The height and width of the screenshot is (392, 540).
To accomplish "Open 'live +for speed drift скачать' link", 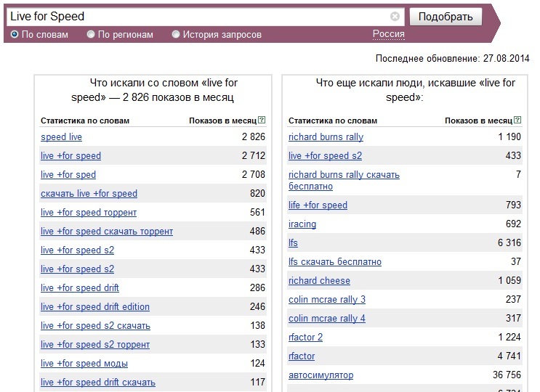I will [98, 383].
